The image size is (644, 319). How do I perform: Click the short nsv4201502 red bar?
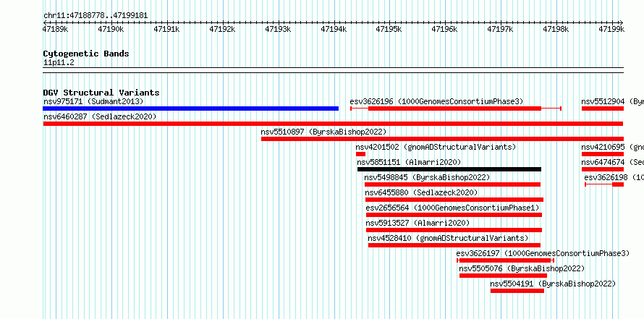pyautogui.click(x=360, y=154)
